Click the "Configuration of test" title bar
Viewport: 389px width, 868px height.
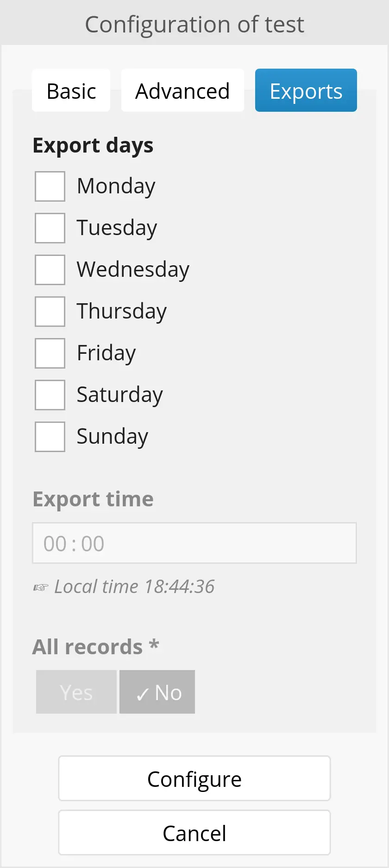[x=194, y=24]
